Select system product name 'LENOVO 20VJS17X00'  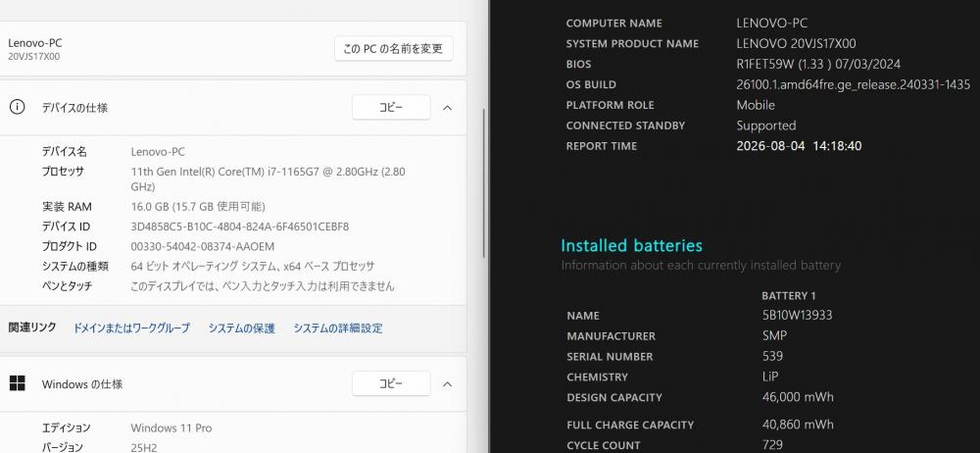[796, 44]
